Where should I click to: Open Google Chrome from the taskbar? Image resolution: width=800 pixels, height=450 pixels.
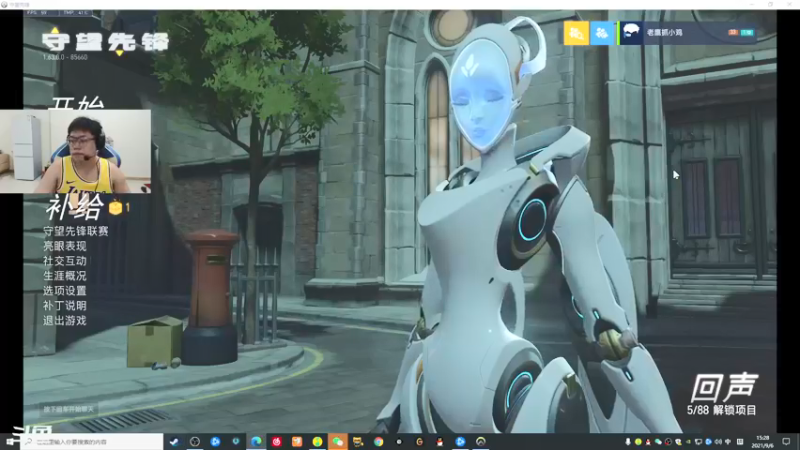coord(378,442)
